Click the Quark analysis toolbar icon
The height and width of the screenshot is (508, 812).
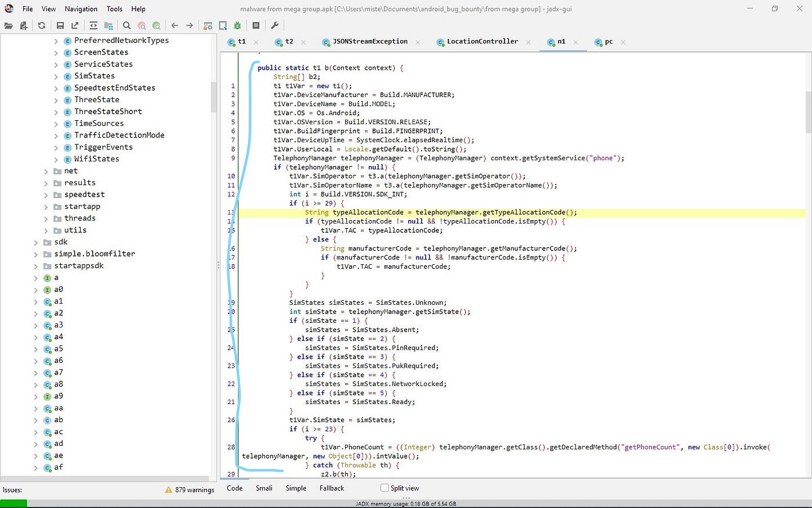tap(223, 26)
